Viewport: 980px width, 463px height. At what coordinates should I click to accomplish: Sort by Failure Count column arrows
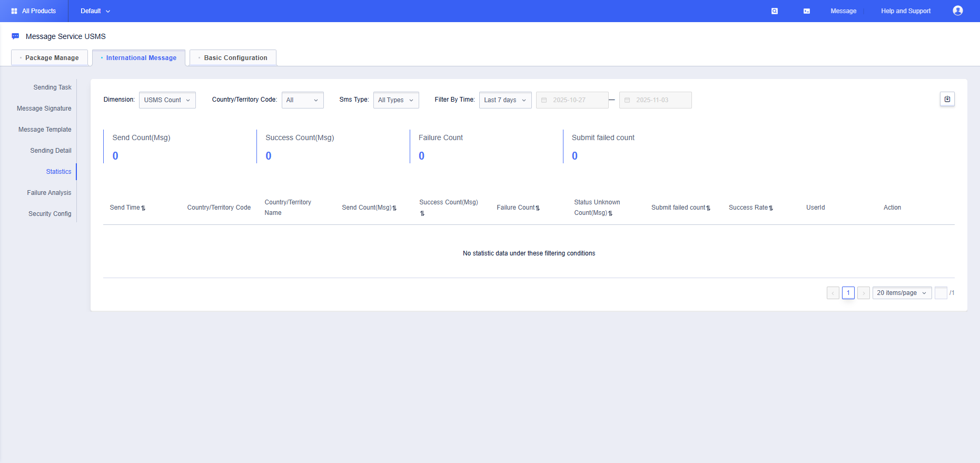coord(538,208)
